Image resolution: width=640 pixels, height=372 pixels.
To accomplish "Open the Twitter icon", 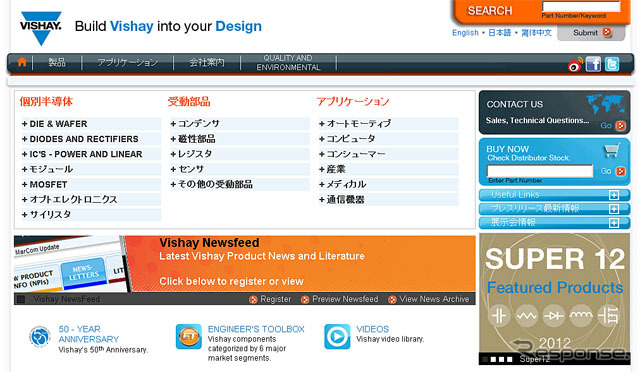I will (x=612, y=64).
